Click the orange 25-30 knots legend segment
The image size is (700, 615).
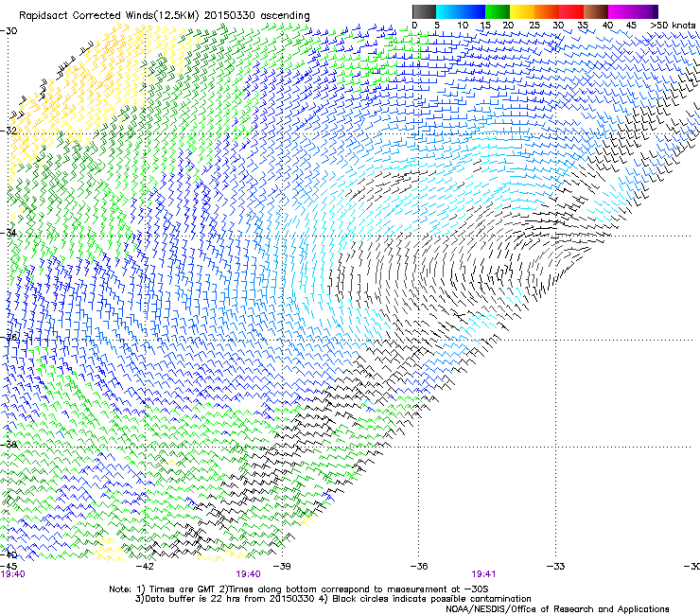[547, 12]
